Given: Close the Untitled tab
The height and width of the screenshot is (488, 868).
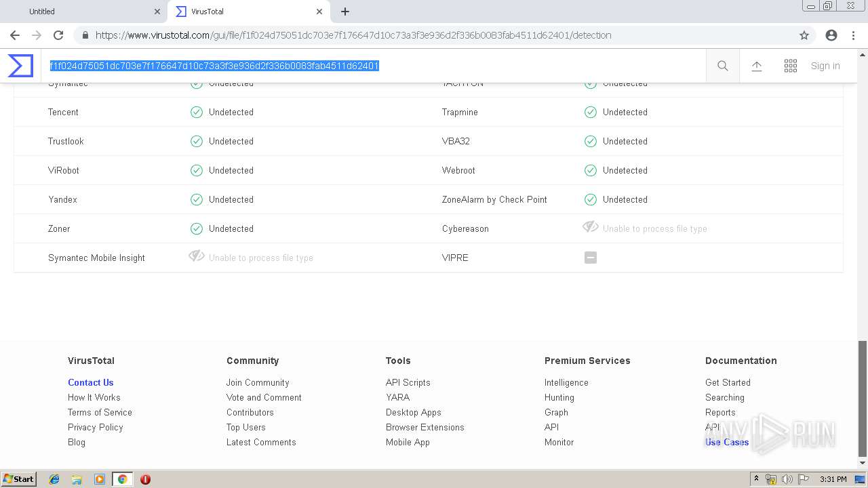Looking at the screenshot, I should (157, 12).
